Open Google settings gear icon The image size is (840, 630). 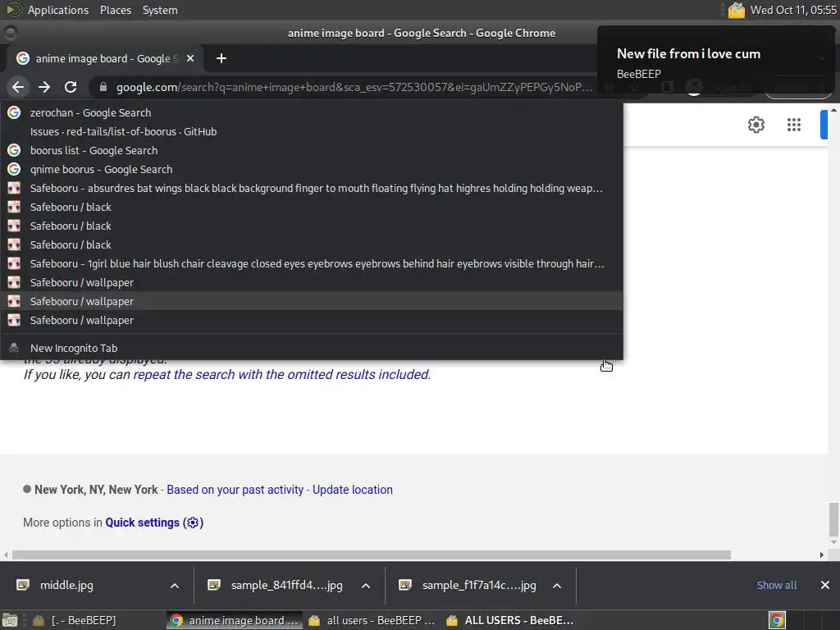[x=756, y=125]
